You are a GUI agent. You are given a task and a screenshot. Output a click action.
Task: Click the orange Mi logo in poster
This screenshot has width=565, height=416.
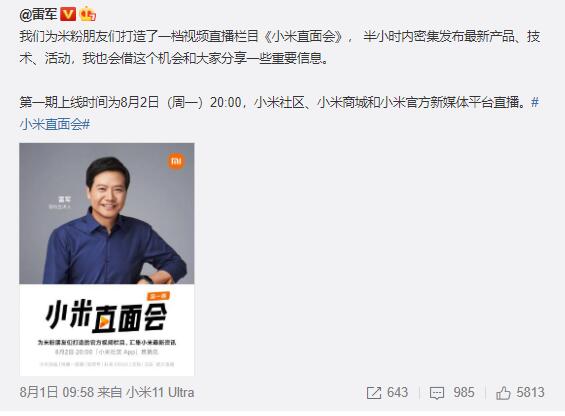(176, 160)
